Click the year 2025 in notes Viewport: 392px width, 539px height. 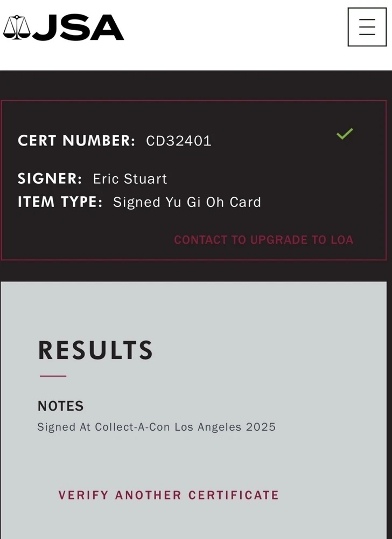[x=261, y=427]
